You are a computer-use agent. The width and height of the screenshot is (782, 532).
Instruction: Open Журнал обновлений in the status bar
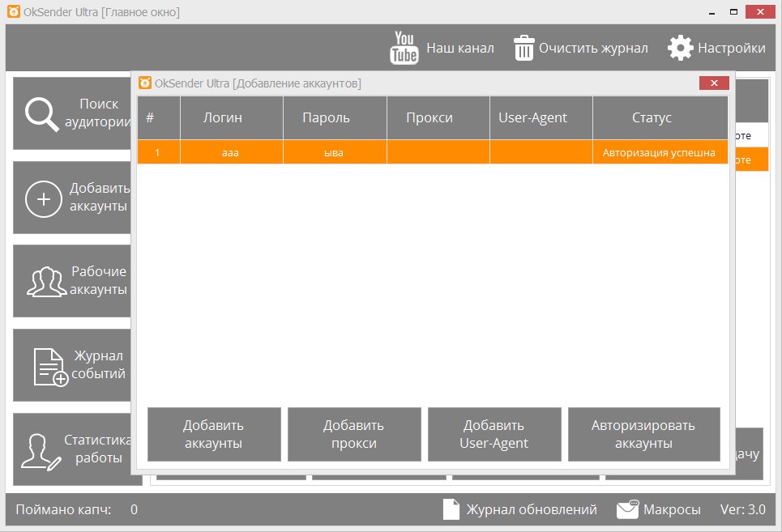(532, 509)
